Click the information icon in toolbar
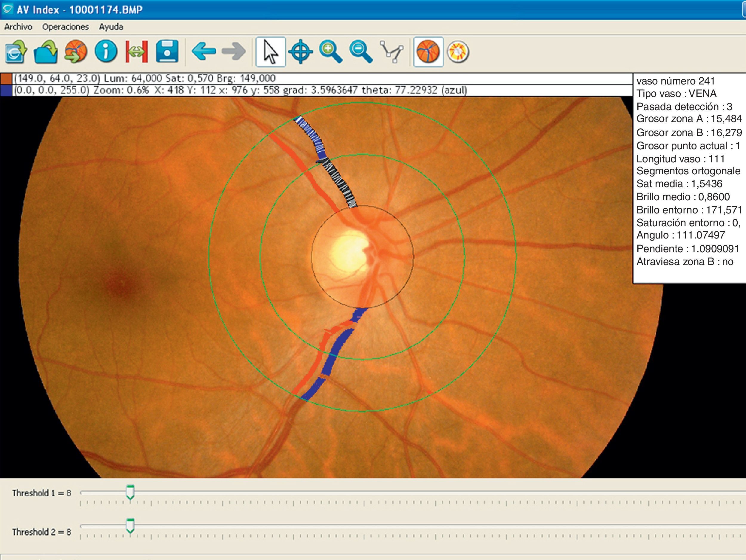Image resolution: width=746 pixels, height=560 pixels. 106,52
